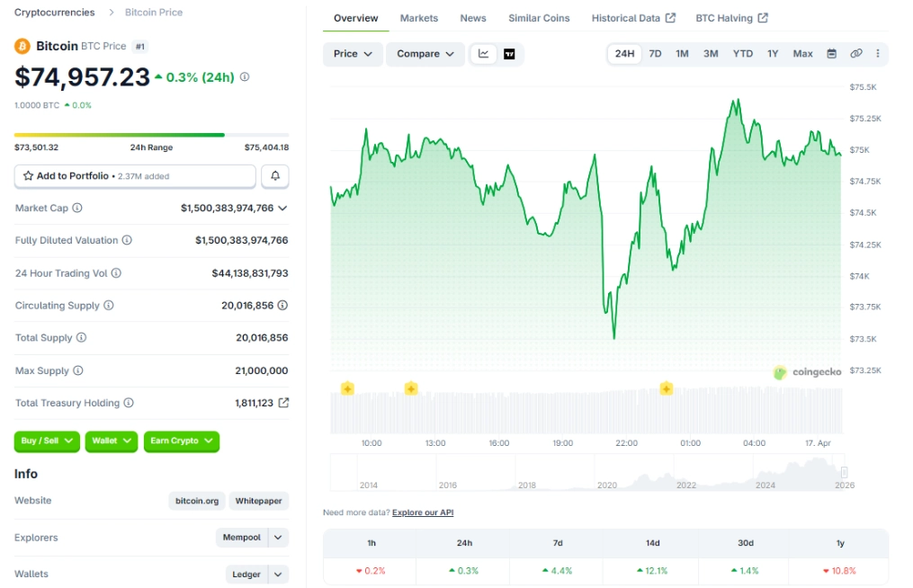Viewport: 913px width, 588px height.
Task: Toggle Add to Portfolio star
Action: (28, 175)
